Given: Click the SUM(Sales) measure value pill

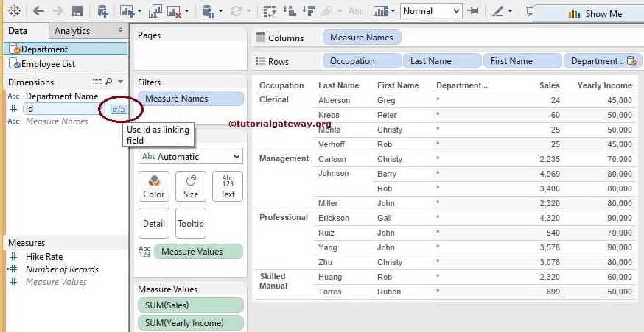Looking at the screenshot, I should [191, 305].
